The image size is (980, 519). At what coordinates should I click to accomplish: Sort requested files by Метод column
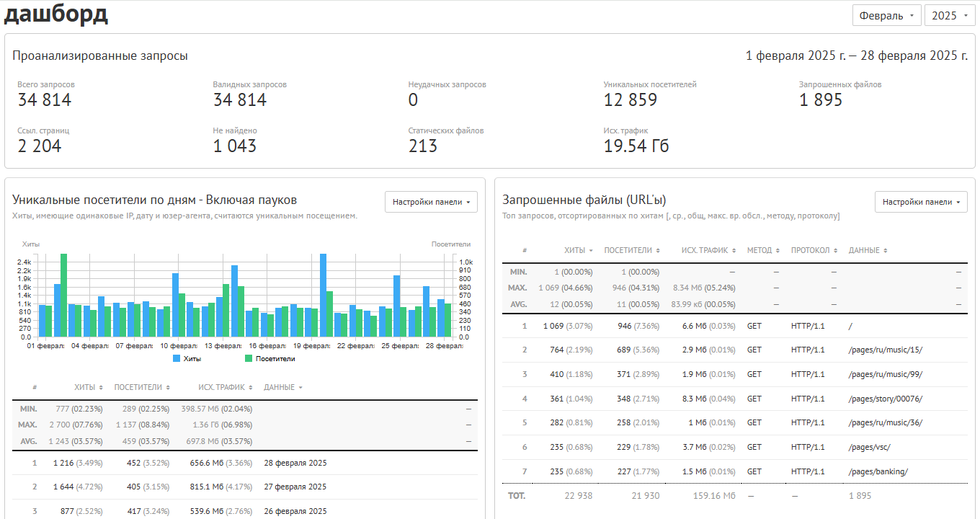(764, 250)
